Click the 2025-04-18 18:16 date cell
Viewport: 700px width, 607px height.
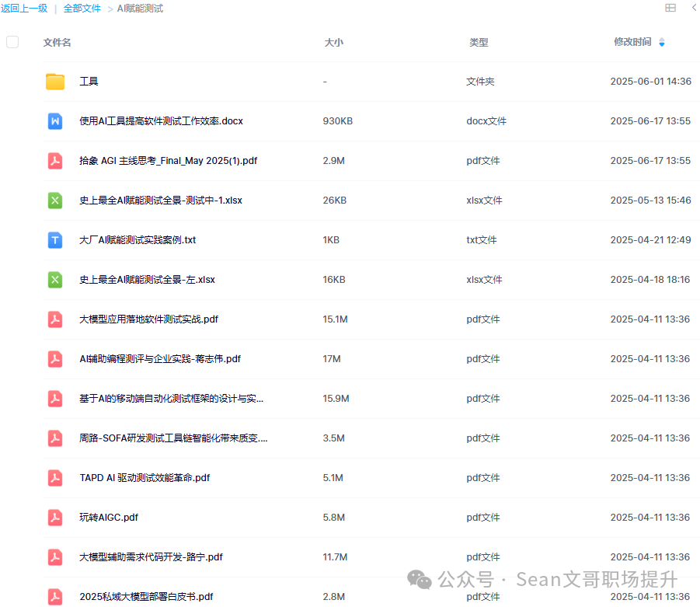(650, 280)
